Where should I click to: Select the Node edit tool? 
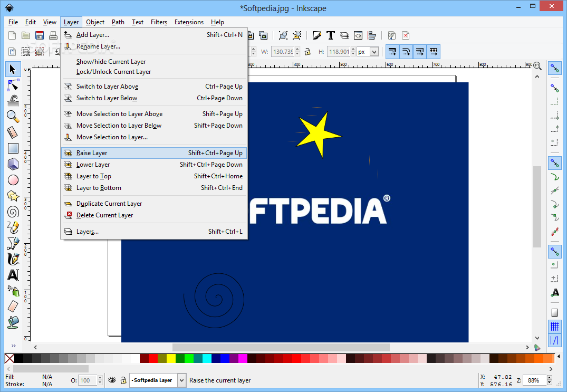tap(13, 85)
